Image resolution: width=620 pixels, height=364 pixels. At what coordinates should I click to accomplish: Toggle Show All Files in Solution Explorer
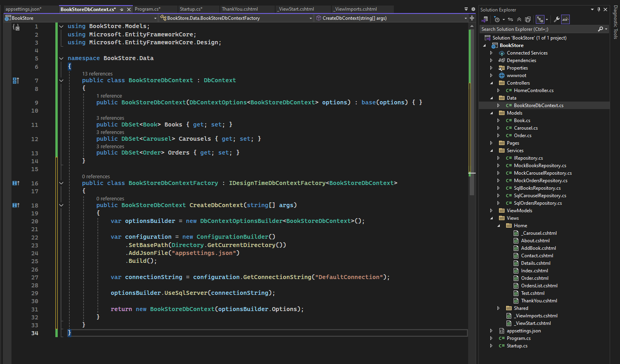pyautogui.click(x=528, y=19)
